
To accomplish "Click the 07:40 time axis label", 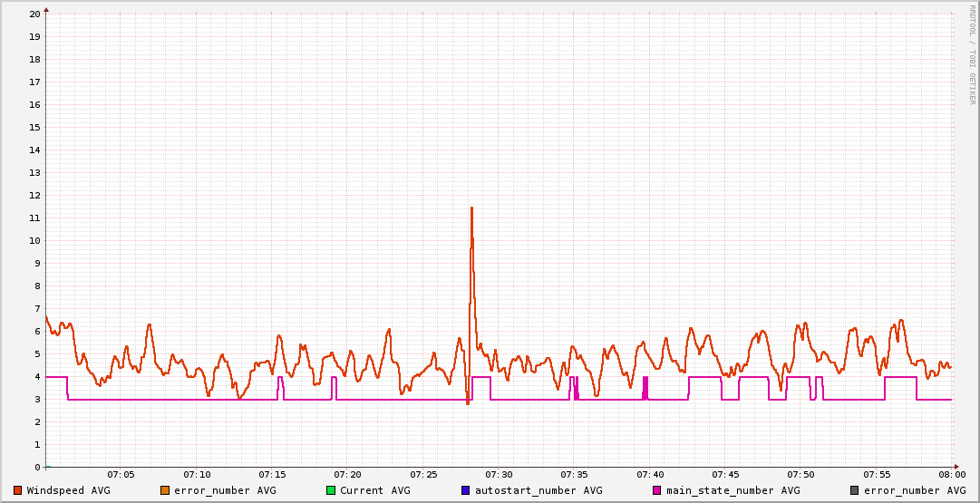I will [649, 476].
